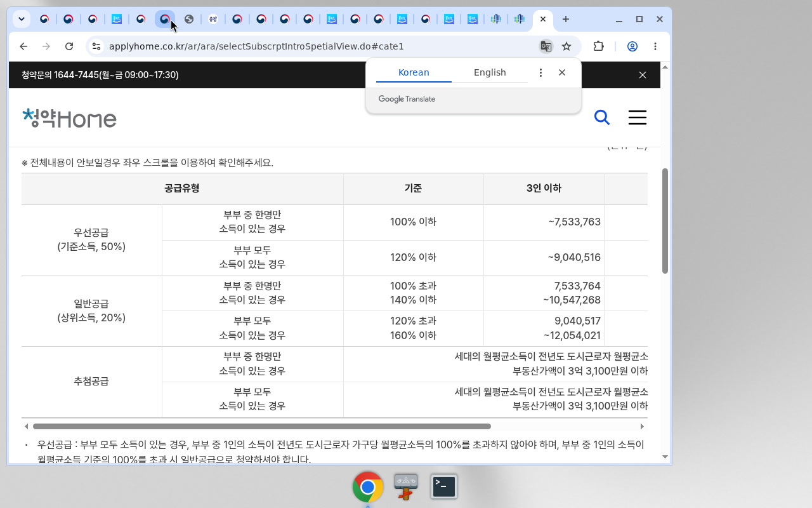Image resolution: width=812 pixels, height=508 pixels.
Task: Click the 100% 초과 140% 이하 cell
Action: tap(413, 293)
